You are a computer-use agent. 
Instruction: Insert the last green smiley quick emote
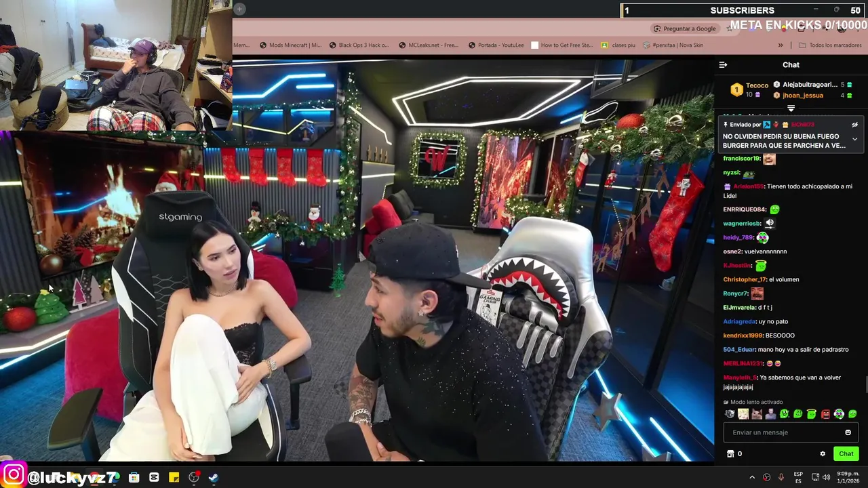point(852,414)
